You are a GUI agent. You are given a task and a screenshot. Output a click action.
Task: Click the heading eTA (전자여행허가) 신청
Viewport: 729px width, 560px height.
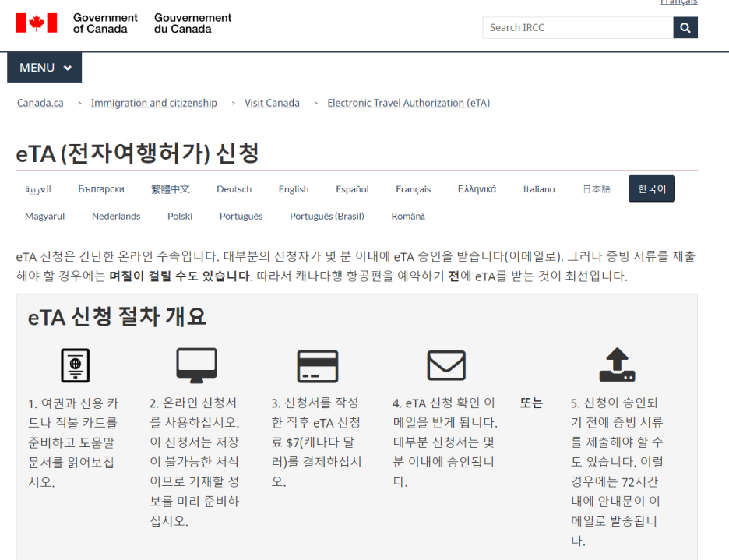click(x=138, y=153)
